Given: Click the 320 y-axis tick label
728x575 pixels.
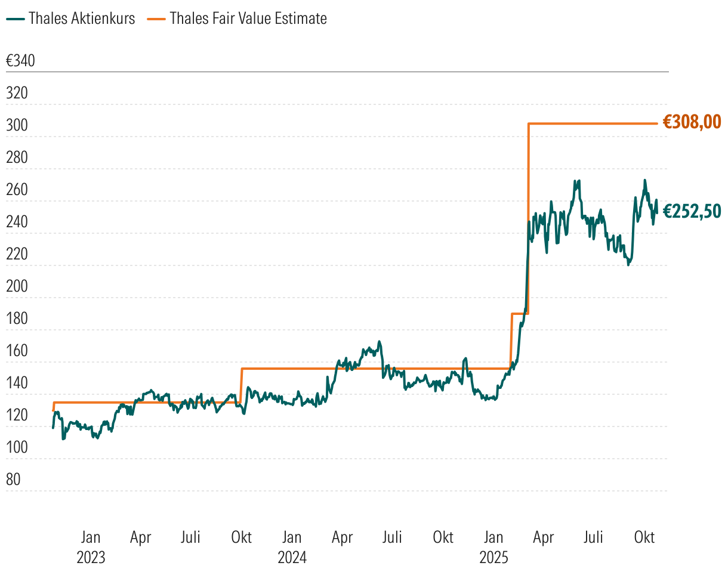Looking at the screenshot, I should pyautogui.click(x=16, y=94).
